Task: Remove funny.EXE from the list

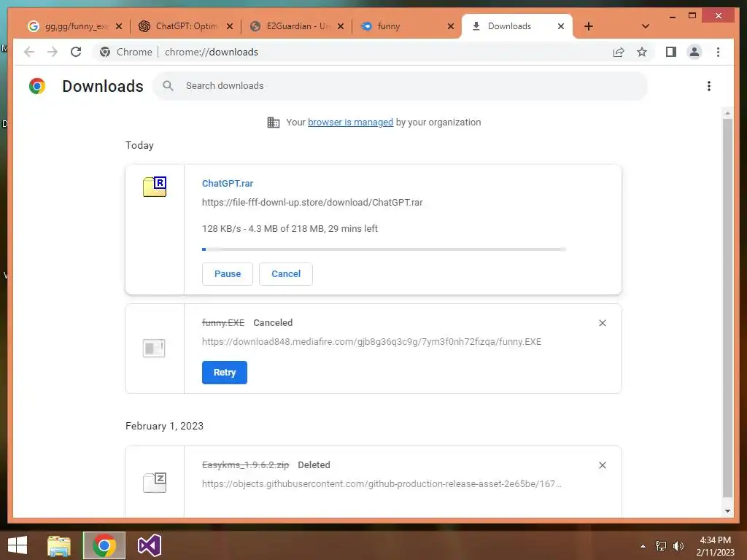Action: click(x=602, y=323)
